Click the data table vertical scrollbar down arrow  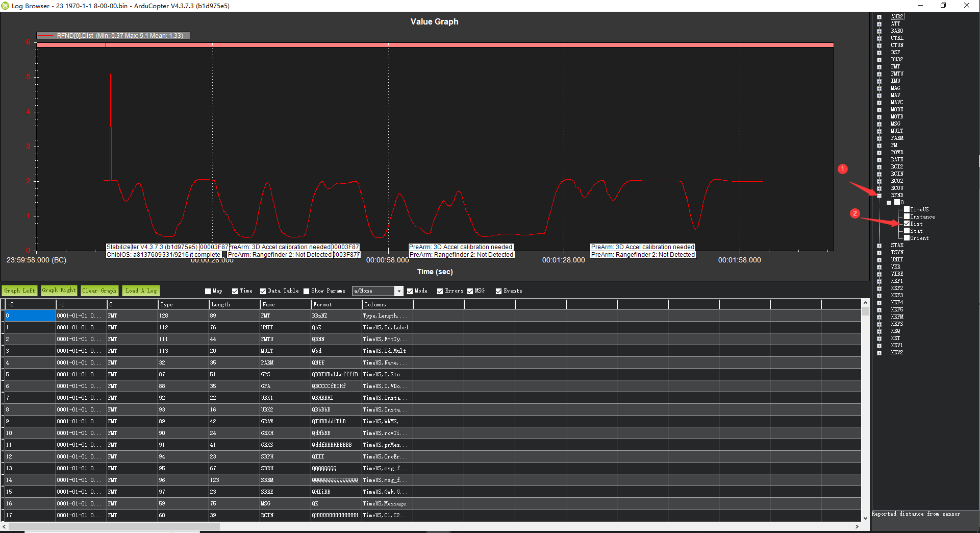pos(865,518)
